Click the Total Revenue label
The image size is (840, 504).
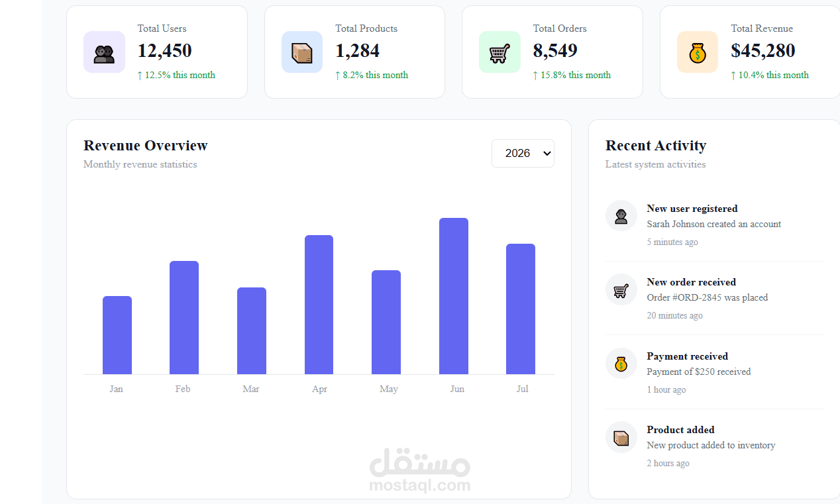[x=762, y=28]
